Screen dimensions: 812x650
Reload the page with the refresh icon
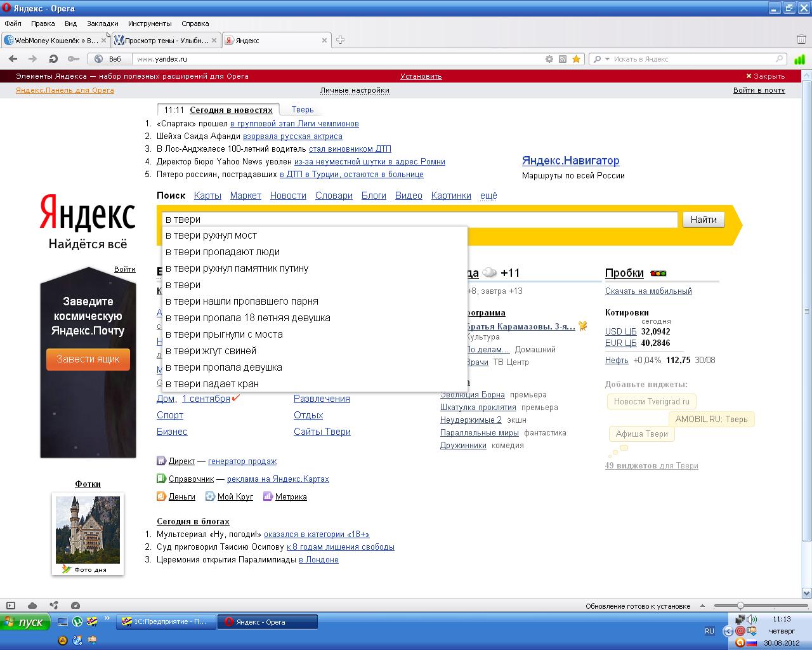[53, 59]
